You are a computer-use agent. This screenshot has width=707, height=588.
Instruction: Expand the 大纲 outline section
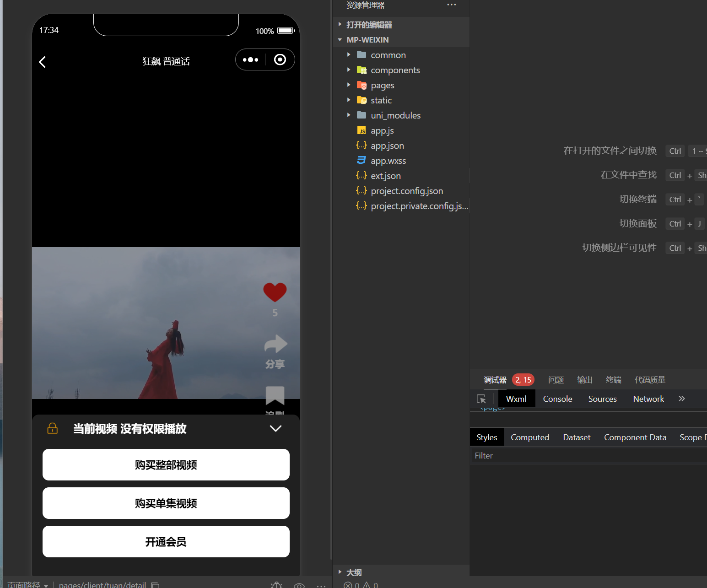coord(353,572)
